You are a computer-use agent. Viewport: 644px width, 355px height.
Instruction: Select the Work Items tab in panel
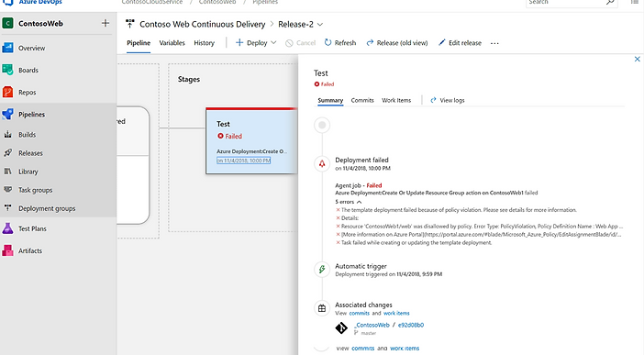(x=396, y=100)
